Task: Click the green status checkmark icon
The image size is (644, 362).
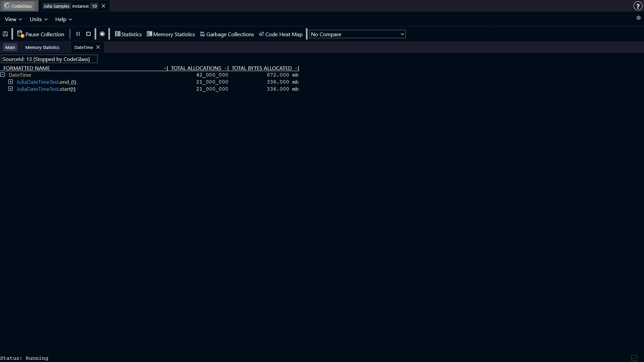Action: click(x=634, y=358)
